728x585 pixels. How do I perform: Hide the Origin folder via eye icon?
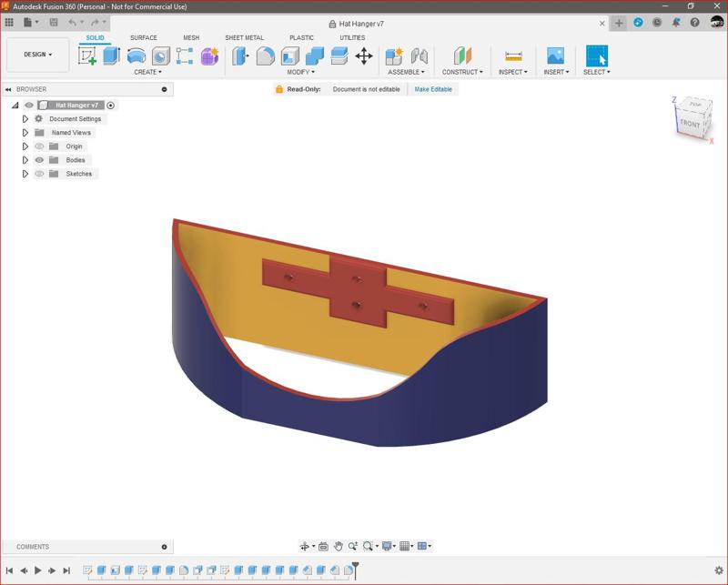(x=39, y=146)
